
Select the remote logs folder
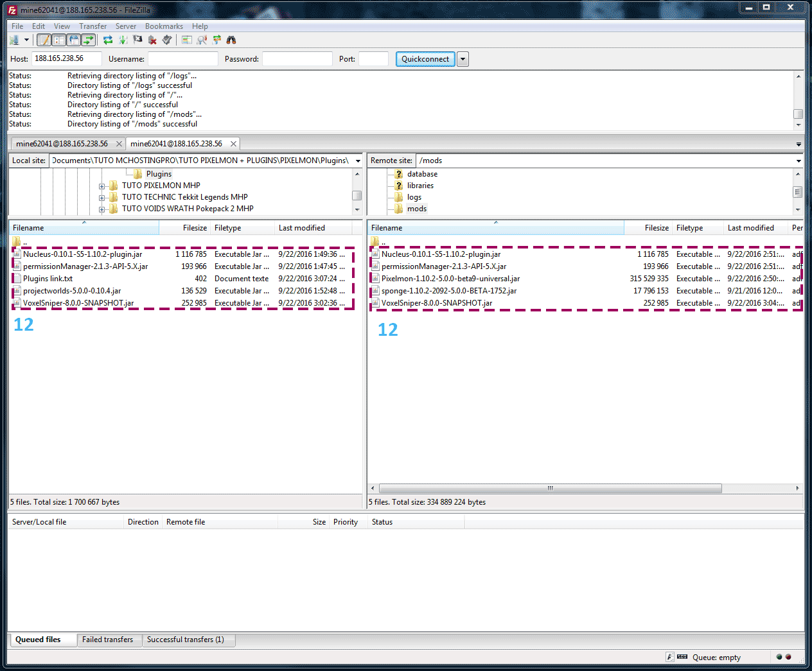point(414,197)
